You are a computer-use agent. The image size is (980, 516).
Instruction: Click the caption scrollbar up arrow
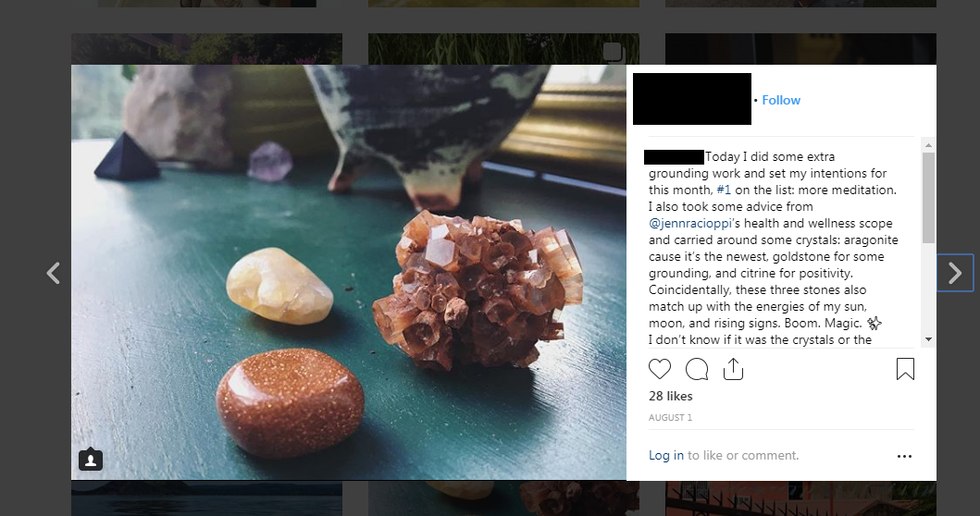pyautogui.click(x=928, y=145)
